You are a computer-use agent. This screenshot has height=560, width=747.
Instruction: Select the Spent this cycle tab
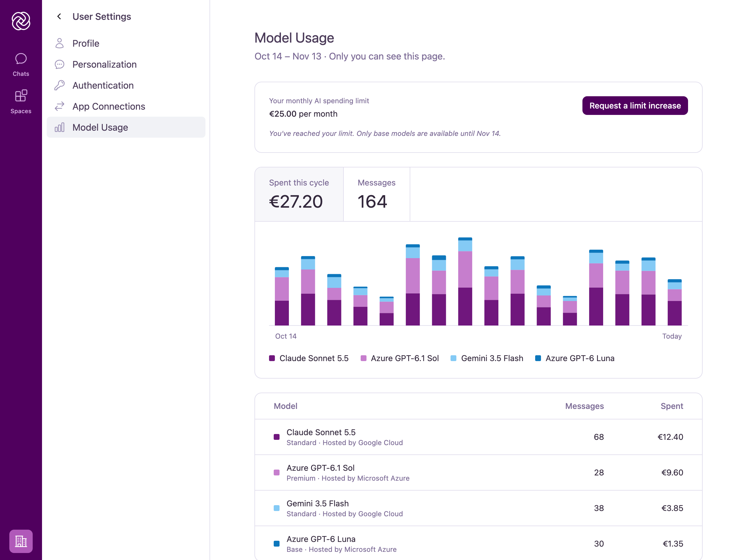tap(299, 195)
